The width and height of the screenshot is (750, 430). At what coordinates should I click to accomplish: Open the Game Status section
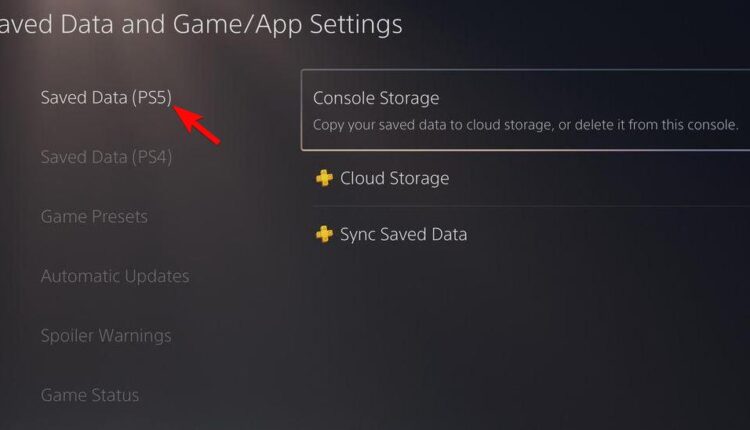point(90,395)
